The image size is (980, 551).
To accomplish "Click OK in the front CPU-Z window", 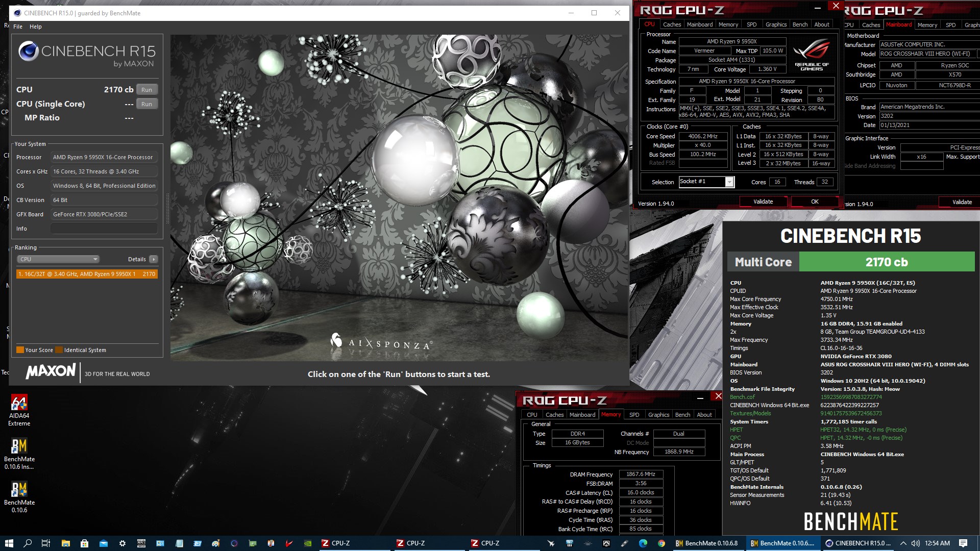I will click(815, 202).
